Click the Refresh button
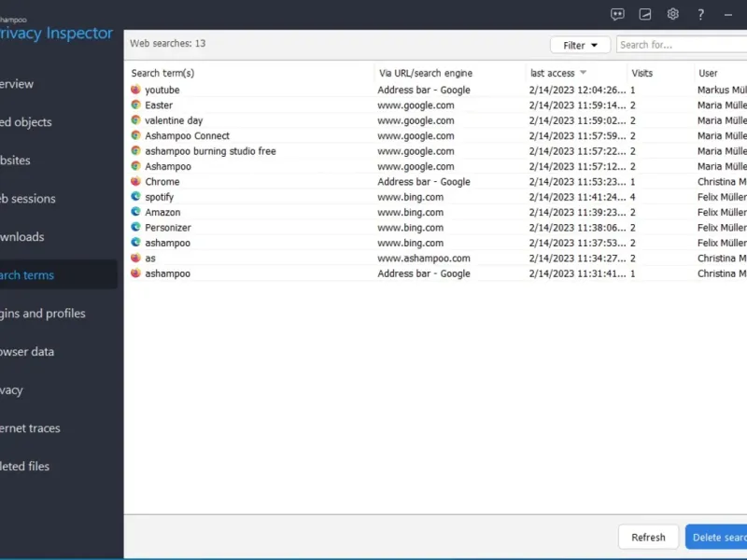Screen dimensions: 747x560 pos(648,538)
